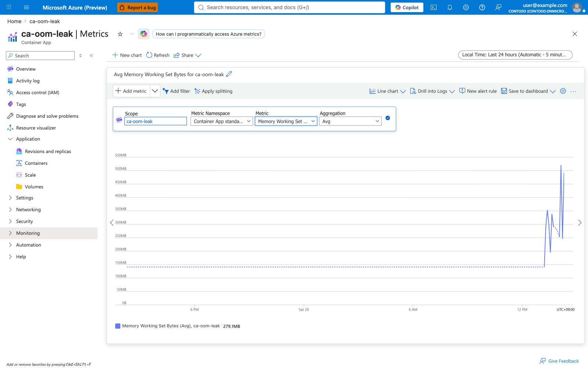Image resolution: width=588 pixels, height=368 pixels.
Task: Open the Metric dropdown showing Memory Working Set
Action: [286, 121]
